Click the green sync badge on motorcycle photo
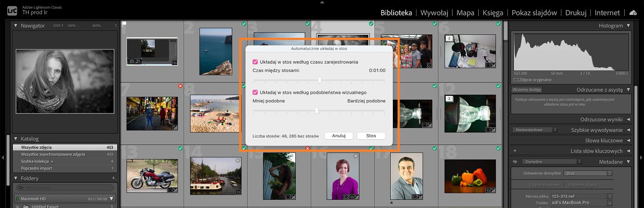Viewport: 644px width, 208px height. pos(180,148)
